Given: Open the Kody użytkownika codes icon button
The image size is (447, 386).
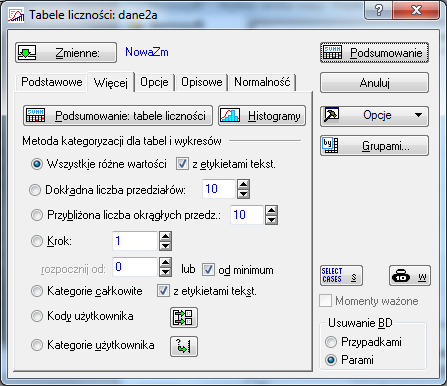Looking at the screenshot, I should (184, 318).
